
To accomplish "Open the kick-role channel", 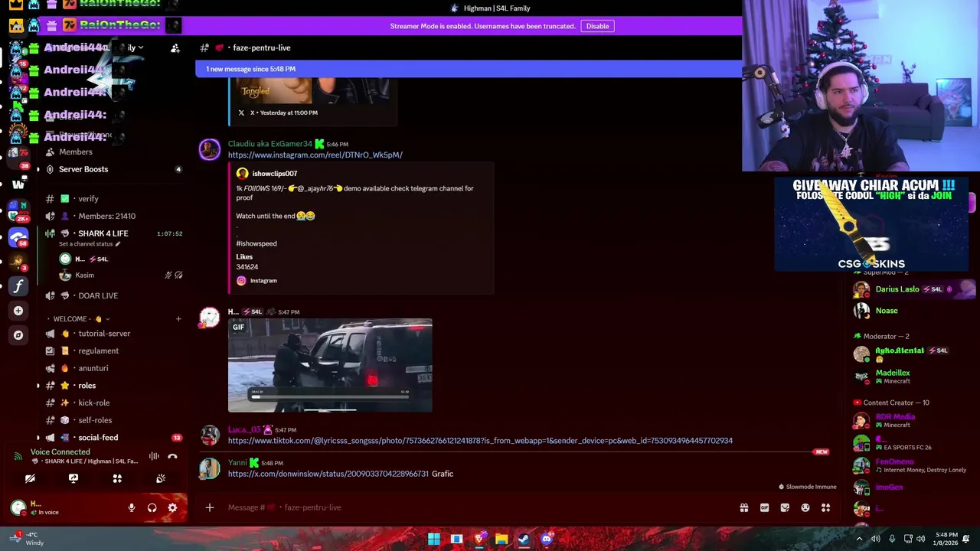I will 93,403.
